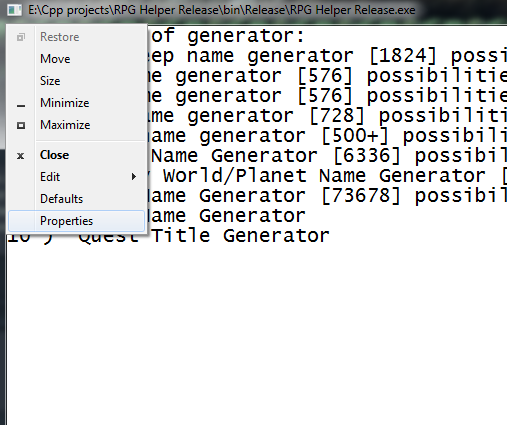507x425 pixels.
Task: Select the Edit menu entry label
Action: [x=50, y=177]
